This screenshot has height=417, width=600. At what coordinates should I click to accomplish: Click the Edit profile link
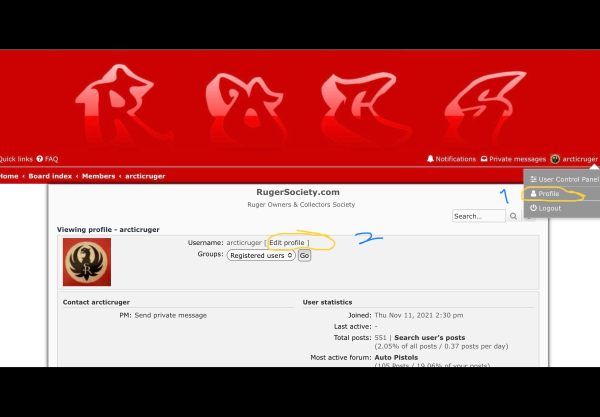coord(288,242)
